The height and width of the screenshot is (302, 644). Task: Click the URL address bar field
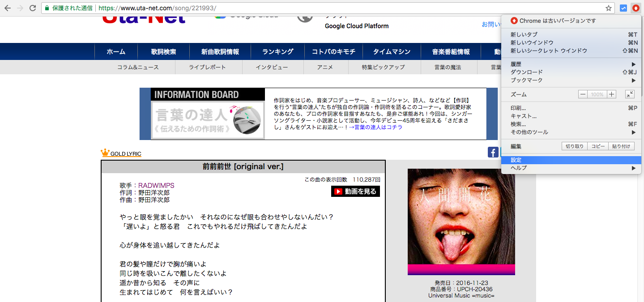point(313,8)
